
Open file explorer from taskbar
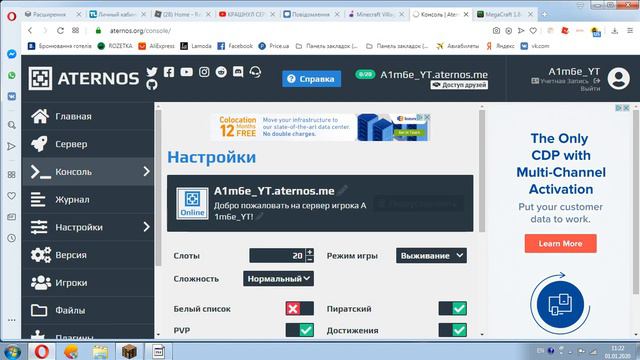(x=100, y=351)
